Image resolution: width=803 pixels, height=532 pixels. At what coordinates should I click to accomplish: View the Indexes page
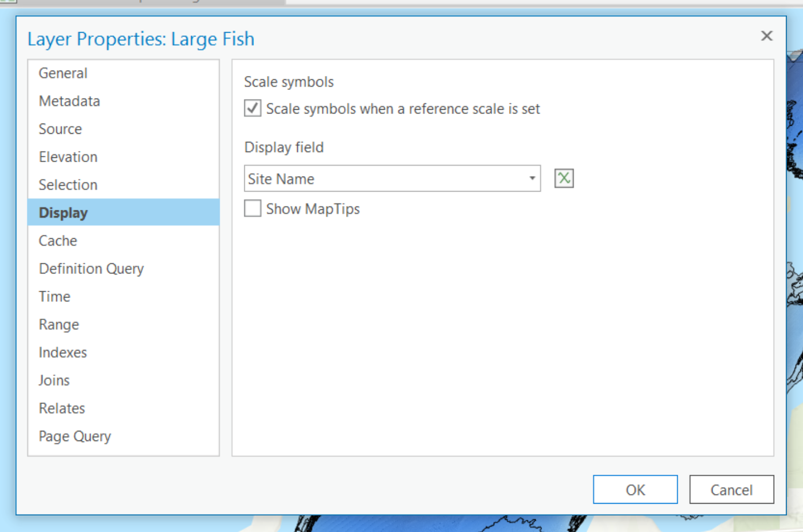[x=63, y=352]
